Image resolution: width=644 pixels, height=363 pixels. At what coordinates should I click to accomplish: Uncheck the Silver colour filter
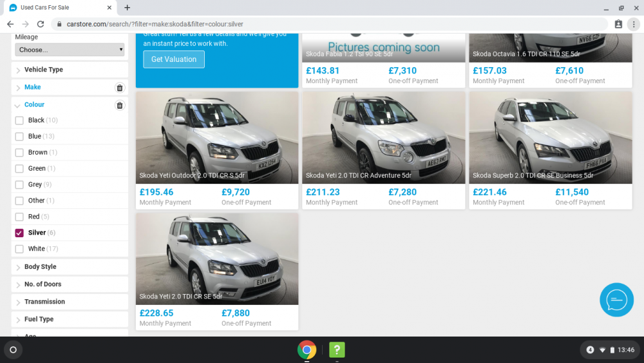[x=19, y=233]
